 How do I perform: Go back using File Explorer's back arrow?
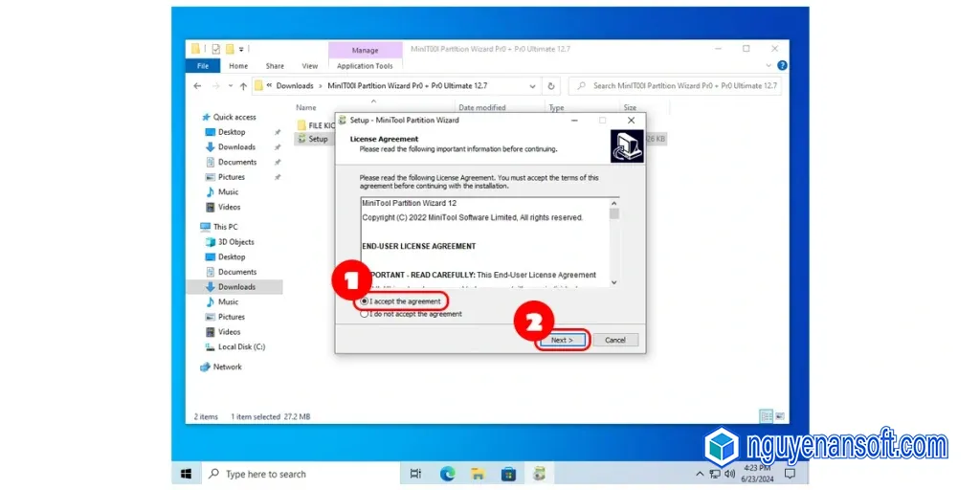(197, 86)
